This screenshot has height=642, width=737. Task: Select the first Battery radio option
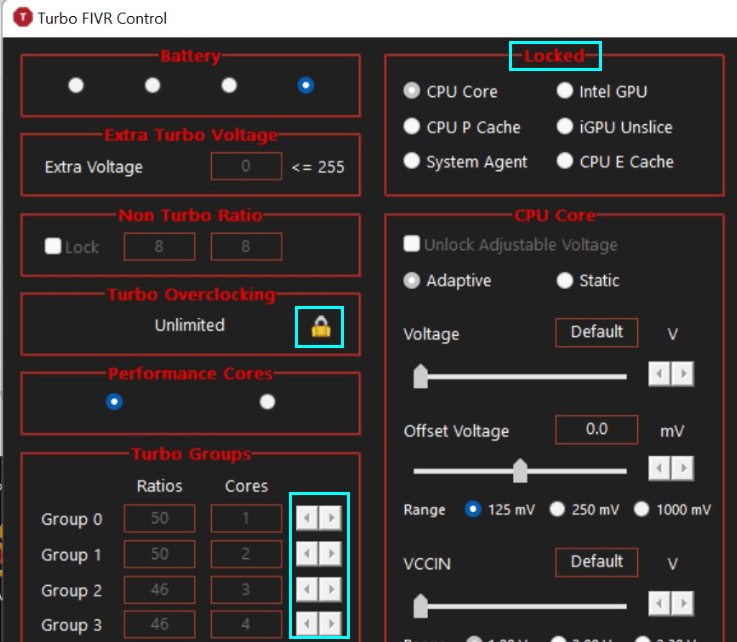point(76,85)
